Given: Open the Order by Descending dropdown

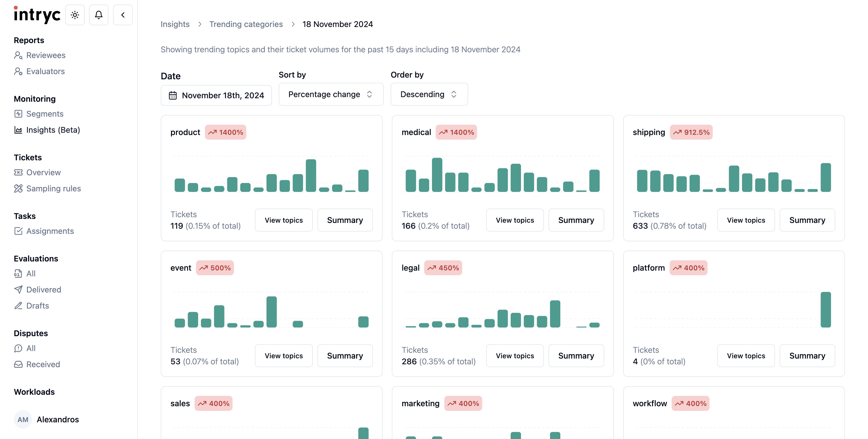Looking at the screenshot, I should coord(429,95).
